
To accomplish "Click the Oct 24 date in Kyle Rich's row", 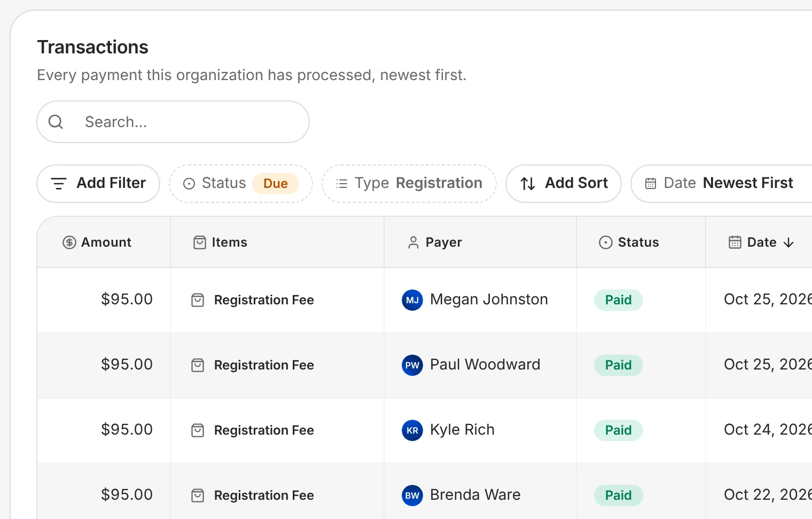I will tap(768, 430).
